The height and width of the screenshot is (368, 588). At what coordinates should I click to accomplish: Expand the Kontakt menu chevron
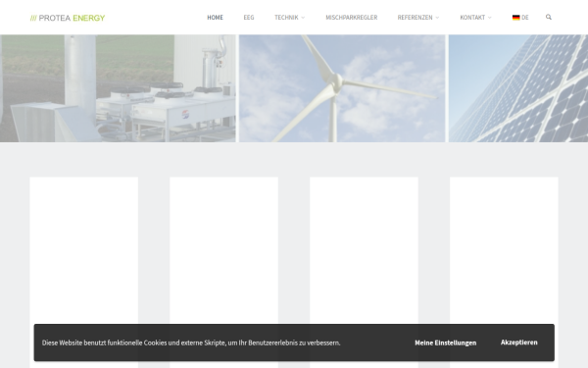coord(489,18)
